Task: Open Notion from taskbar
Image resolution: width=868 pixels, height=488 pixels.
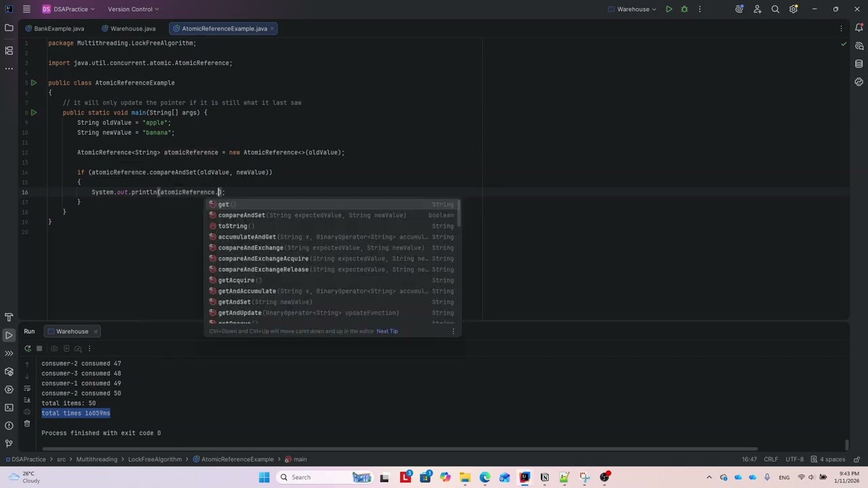Action: click(x=545, y=477)
